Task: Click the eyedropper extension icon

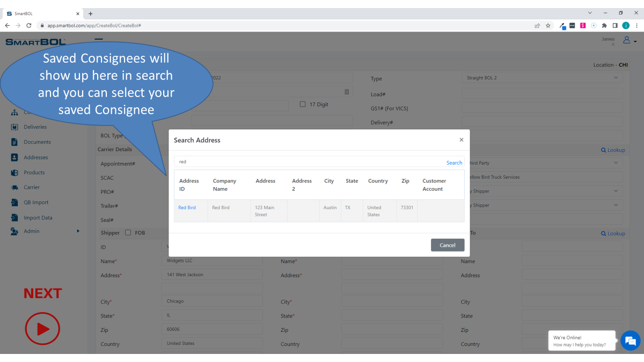Action: (x=562, y=25)
